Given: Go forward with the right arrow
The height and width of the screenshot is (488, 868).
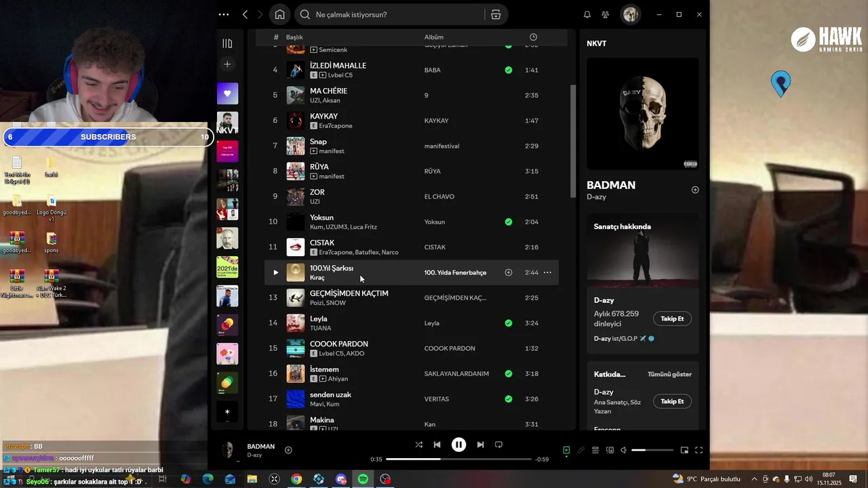Looking at the screenshot, I should [260, 14].
